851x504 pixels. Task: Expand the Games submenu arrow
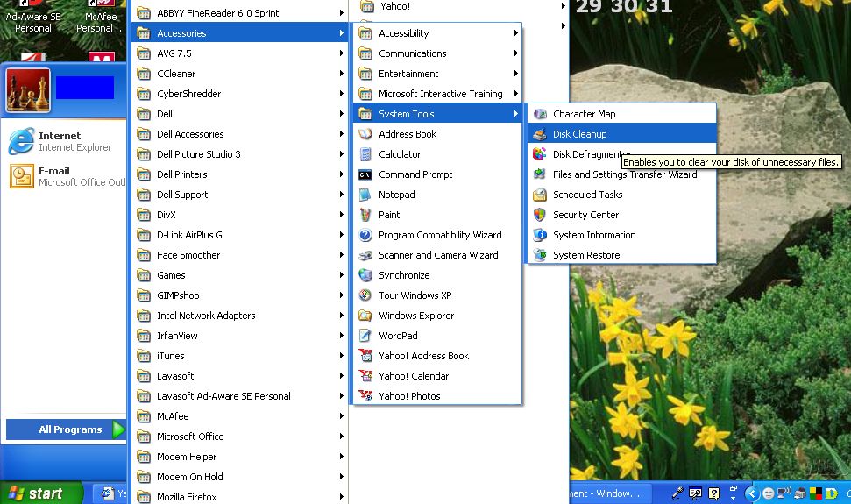341,275
